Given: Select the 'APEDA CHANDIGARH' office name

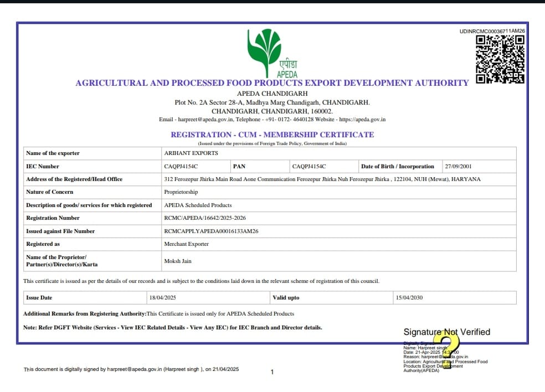Looking at the screenshot, I should 272,94.
